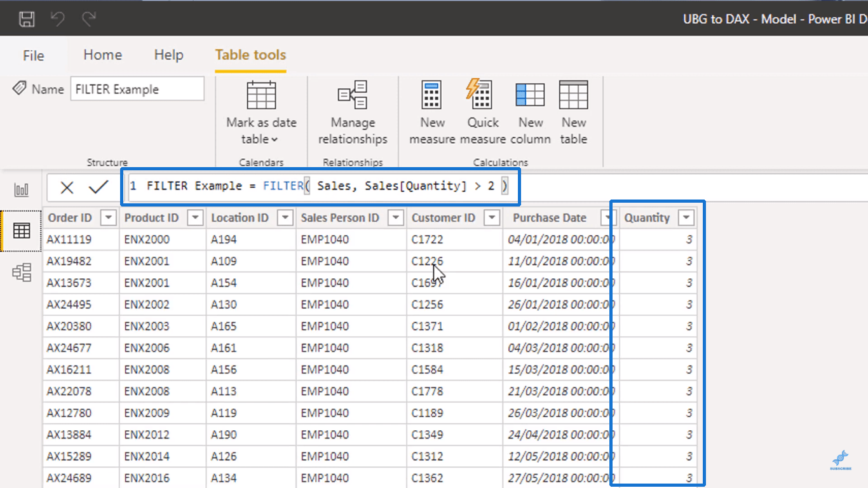Open the Location ID column filter dropdown
Screen dimensions: 868x488
pyautogui.click(x=286, y=218)
